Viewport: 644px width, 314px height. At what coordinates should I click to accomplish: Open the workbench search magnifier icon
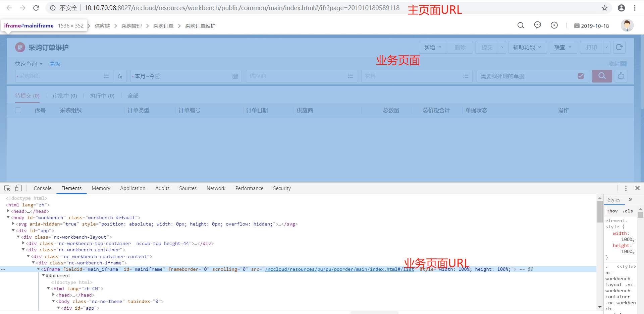521,25
